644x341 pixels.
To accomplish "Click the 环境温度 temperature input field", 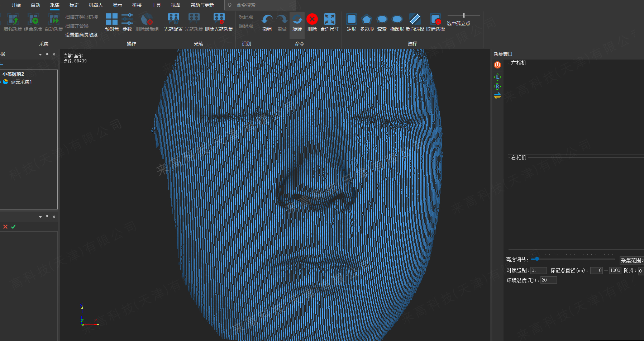I will (549, 280).
